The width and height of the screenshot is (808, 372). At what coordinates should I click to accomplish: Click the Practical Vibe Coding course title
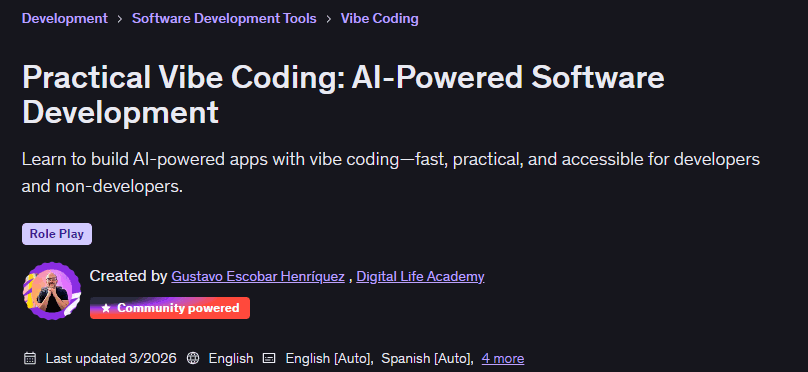pyautogui.click(x=343, y=95)
